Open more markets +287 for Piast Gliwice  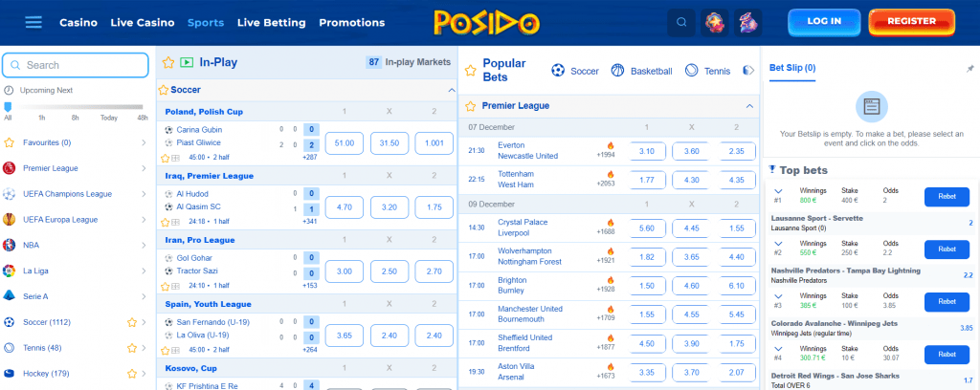click(309, 158)
